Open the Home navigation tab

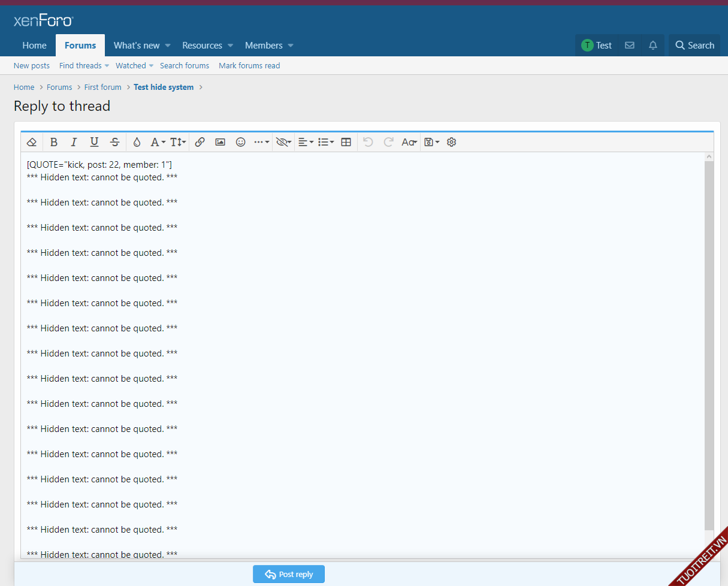pyautogui.click(x=34, y=46)
